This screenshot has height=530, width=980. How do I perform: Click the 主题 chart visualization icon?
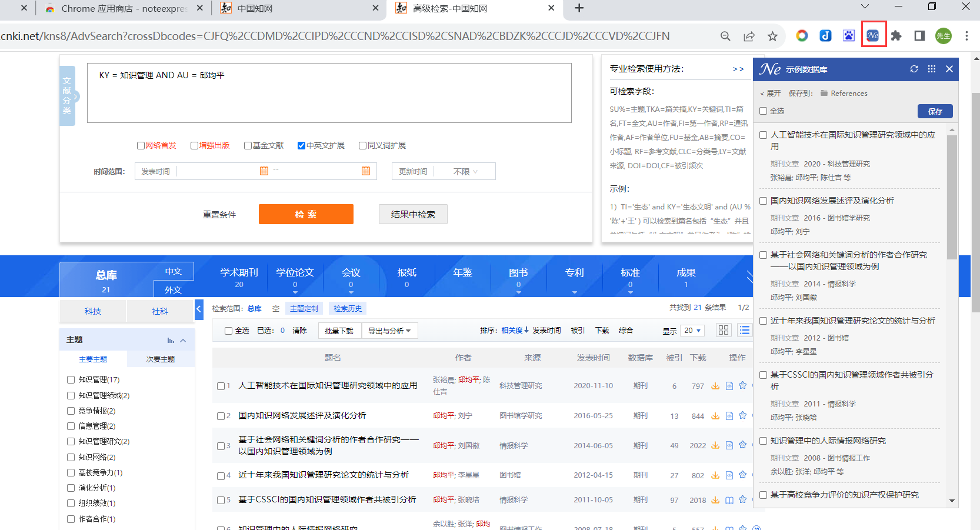point(171,340)
